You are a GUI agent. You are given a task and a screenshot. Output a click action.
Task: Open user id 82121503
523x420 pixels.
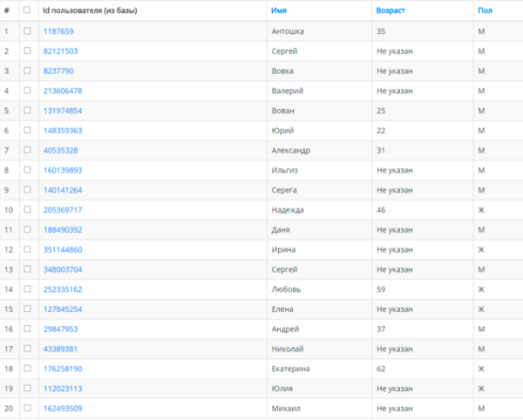pos(61,51)
